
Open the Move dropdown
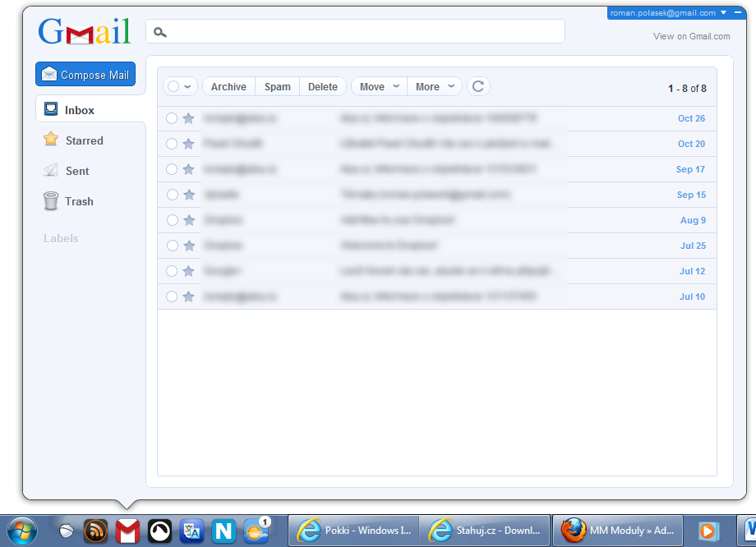379,87
